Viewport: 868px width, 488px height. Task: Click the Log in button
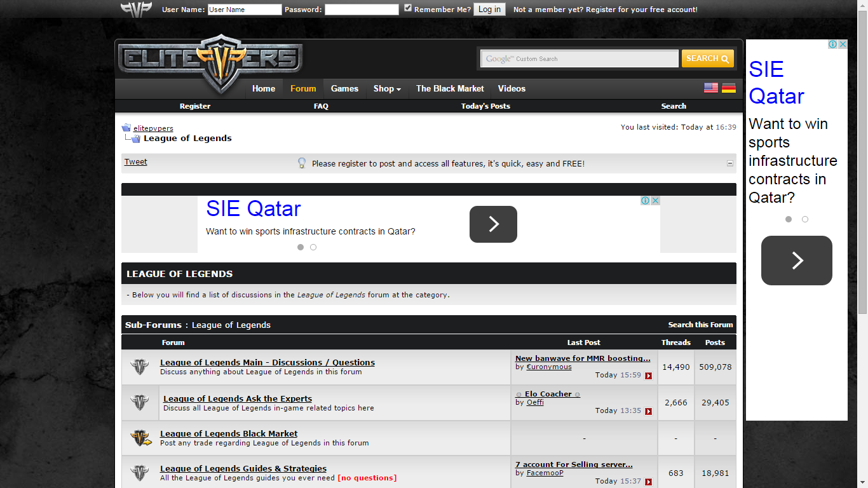pyautogui.click(x=489, y=10)
